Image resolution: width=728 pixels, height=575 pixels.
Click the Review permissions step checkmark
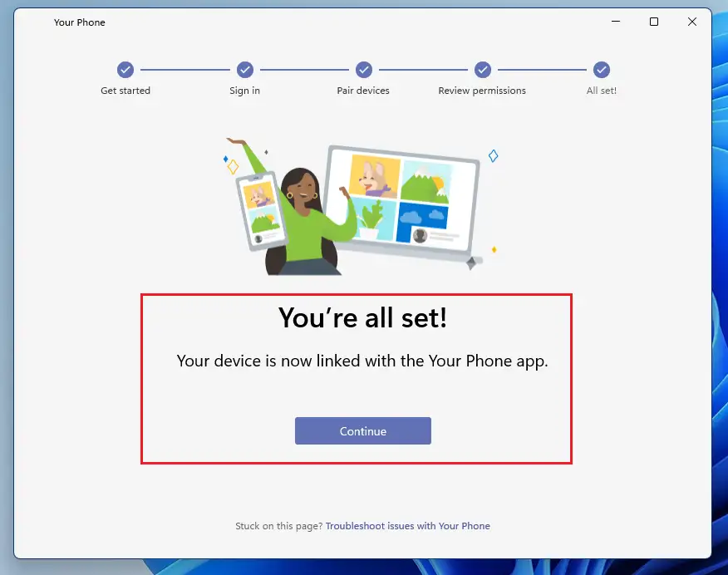coord(482,70)
